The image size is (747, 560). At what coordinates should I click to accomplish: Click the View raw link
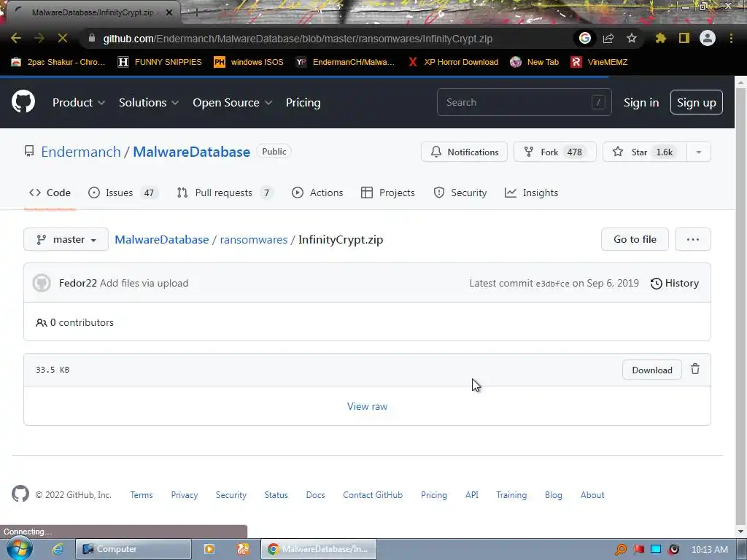367,406
